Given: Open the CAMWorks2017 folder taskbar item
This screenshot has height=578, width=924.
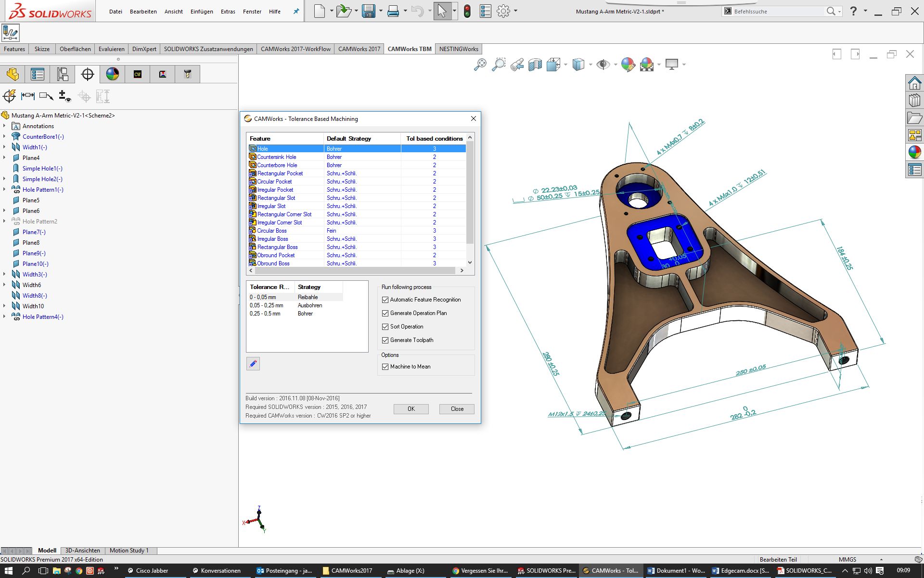Looking at the screenshot, I should click(x=347, y=571).
